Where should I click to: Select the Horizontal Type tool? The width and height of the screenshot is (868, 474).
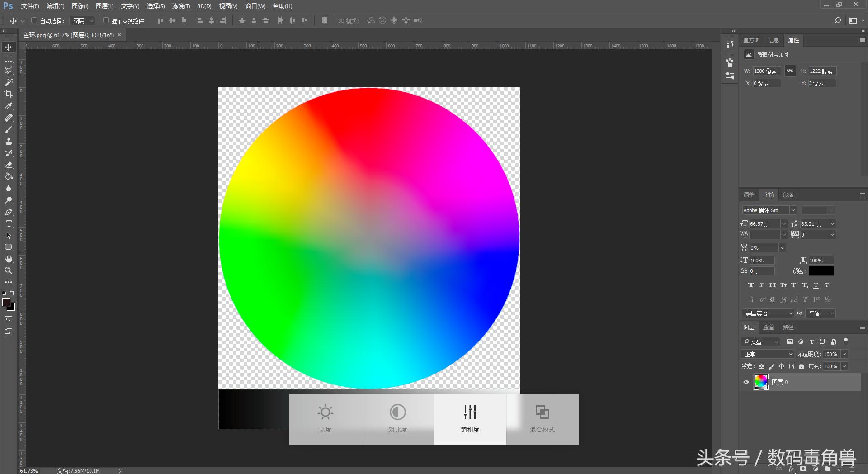click(x=9, y=223)
